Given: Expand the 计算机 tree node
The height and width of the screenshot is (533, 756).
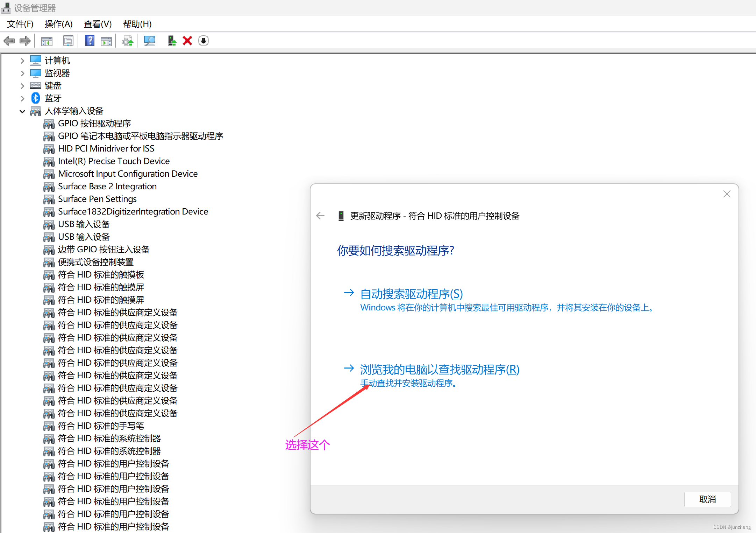Looking at the screenshot, I should click(22, 61).
